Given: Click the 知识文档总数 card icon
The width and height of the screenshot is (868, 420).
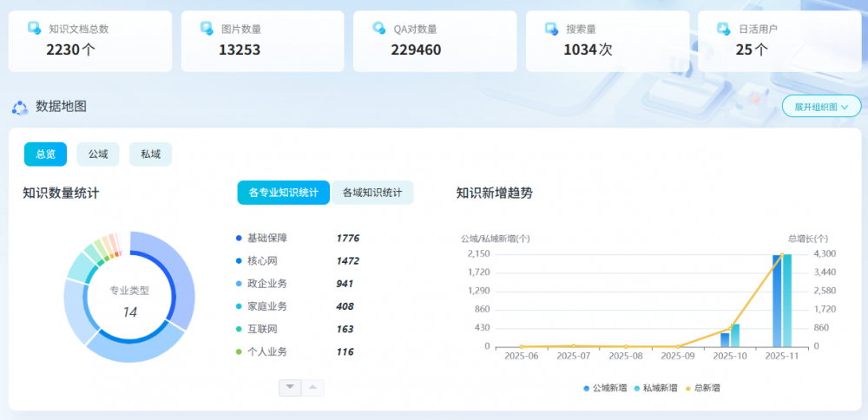Looking at the screenshot, I should [x=34, y=29].
